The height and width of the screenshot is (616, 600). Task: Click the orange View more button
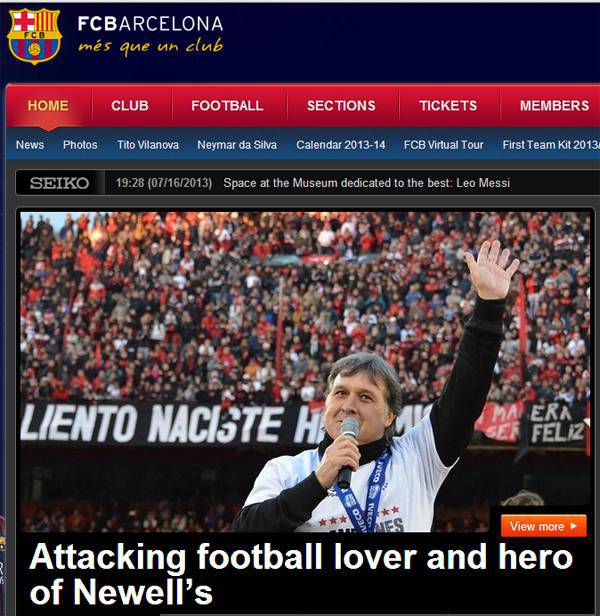[x=543, y=526]
